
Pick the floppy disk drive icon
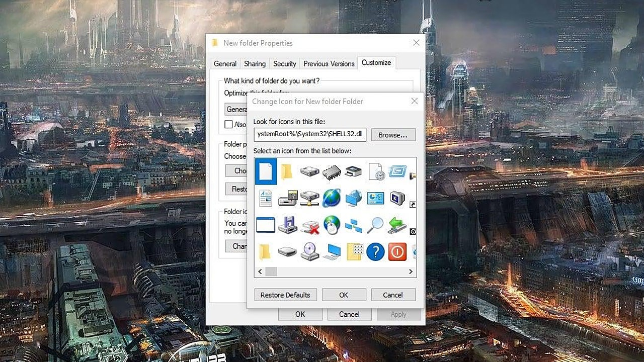[x=288, y=225]
